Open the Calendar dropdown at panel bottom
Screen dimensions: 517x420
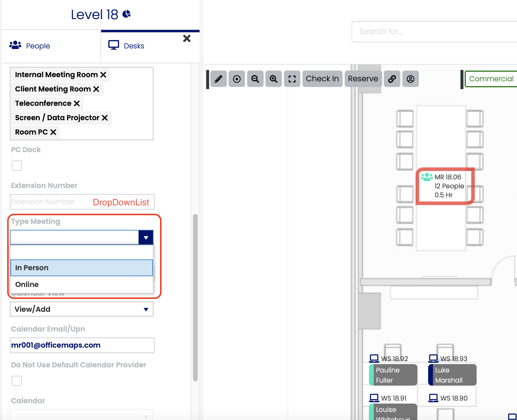click(x=82, y=416)
